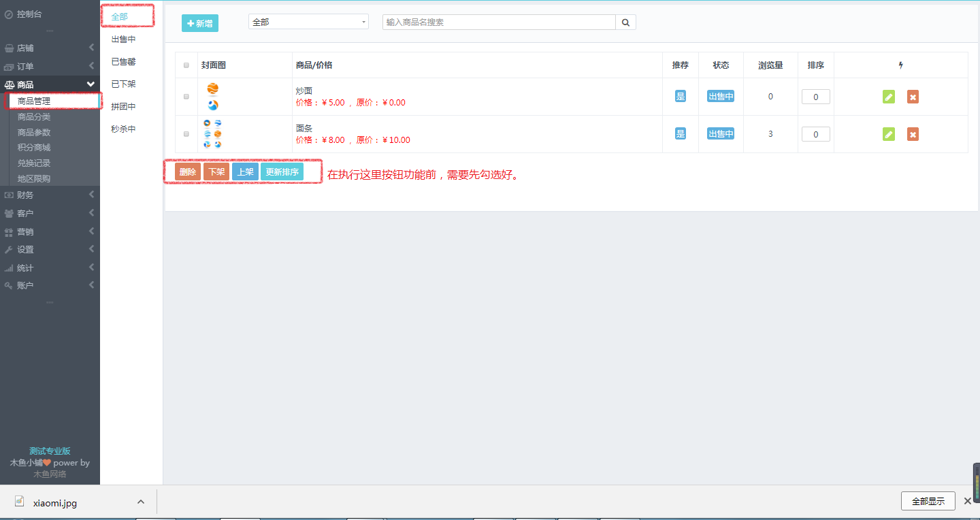Click the 新增 add product button

200,23
